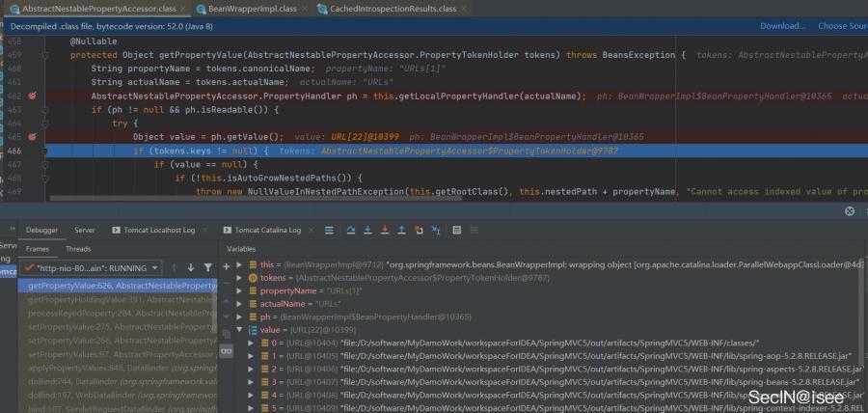Close the CachedIntrospectionResults.class tab
The width and height of the screenshot is (868, 413).
click(465, 10)
